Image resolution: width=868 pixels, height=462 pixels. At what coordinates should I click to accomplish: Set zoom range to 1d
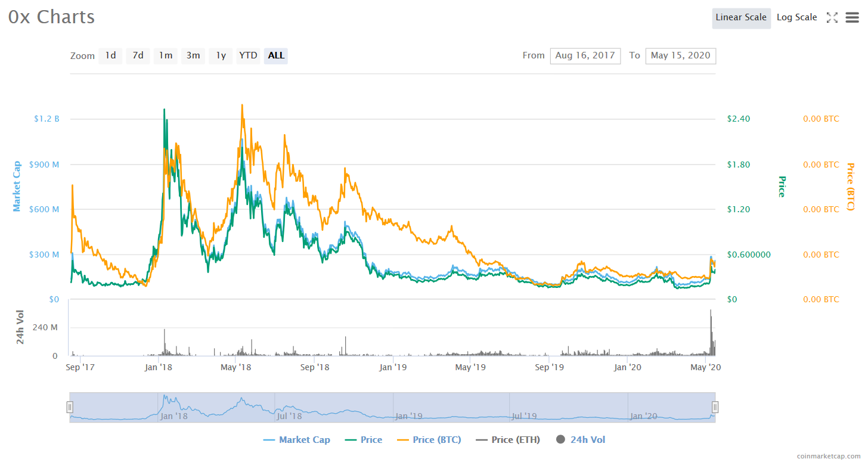click(111, 55)
